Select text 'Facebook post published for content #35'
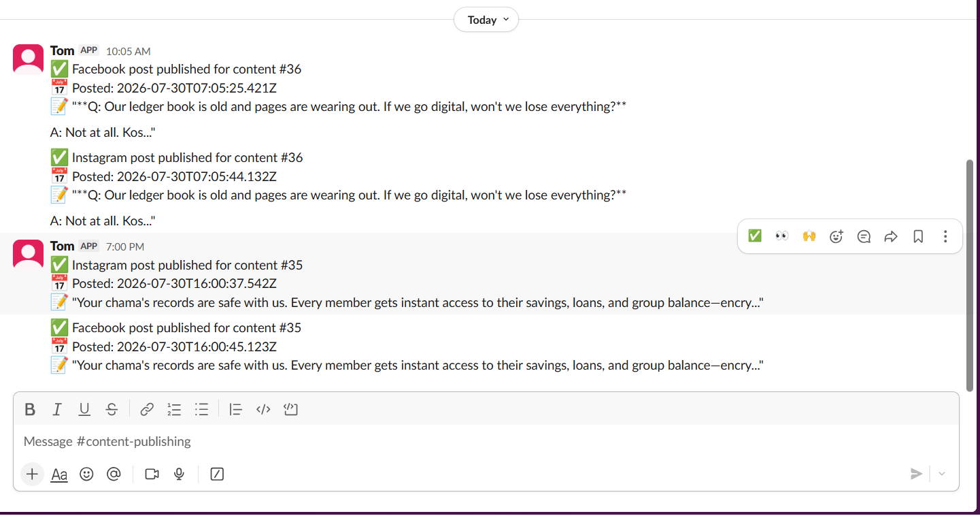Image resolution: width=980 pixels, height=516 pixels. (x=187, y=327)
